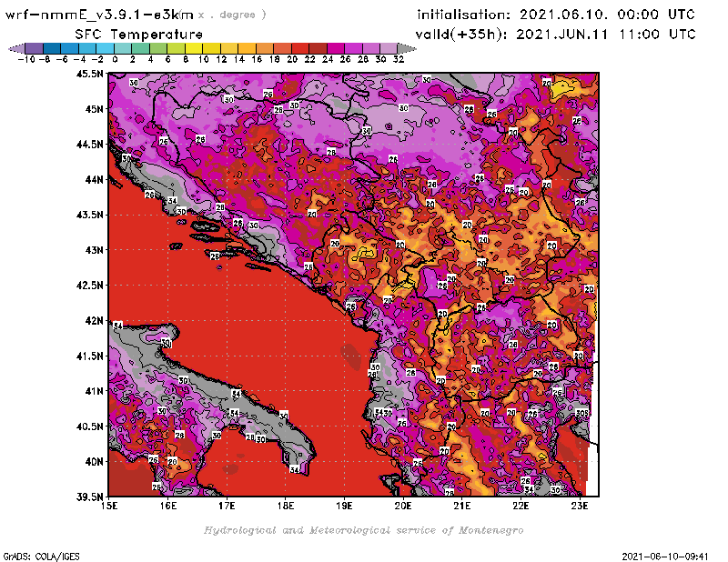
Task: Click the 18E longitude axis label
Action: [286, 506]
